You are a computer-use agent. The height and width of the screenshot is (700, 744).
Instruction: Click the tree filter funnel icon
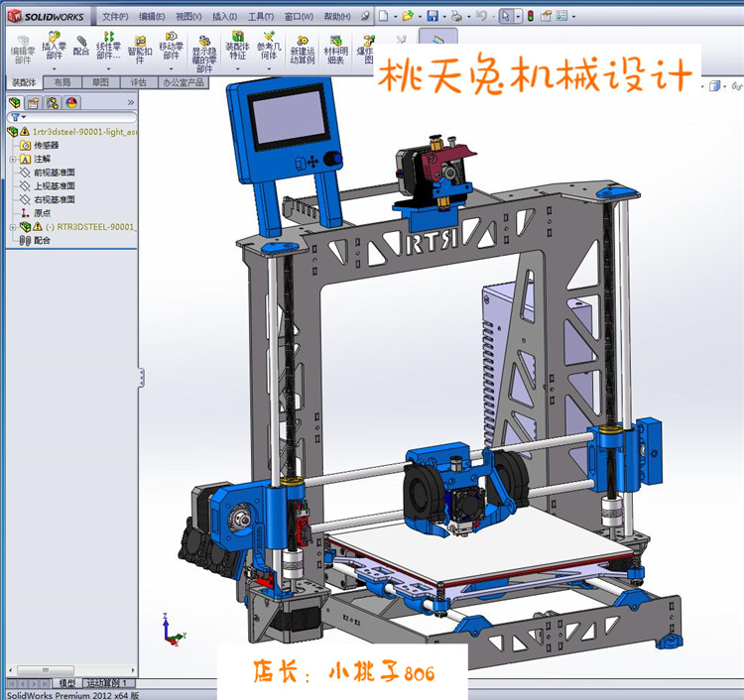[16, 117]
